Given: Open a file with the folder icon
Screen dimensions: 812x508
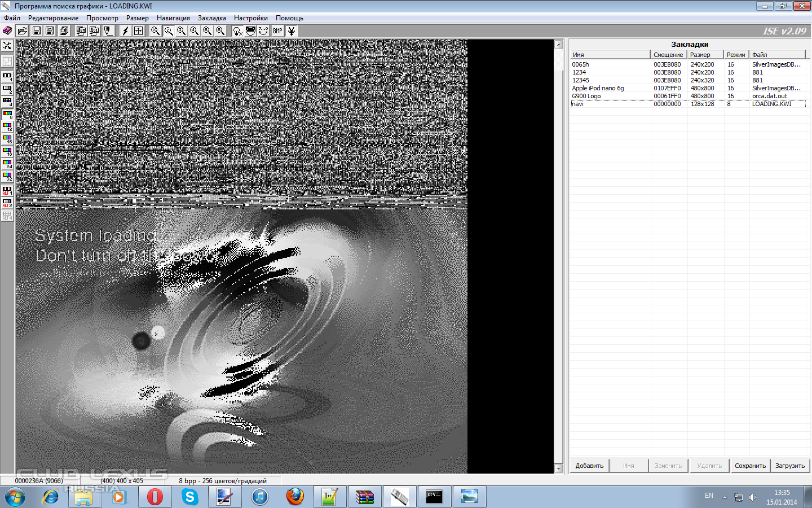Looking at the screenshot, I should [x=22, y=31].
